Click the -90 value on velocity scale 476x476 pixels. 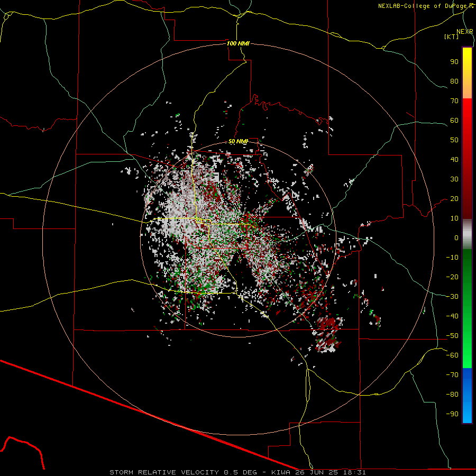(452, 414)
